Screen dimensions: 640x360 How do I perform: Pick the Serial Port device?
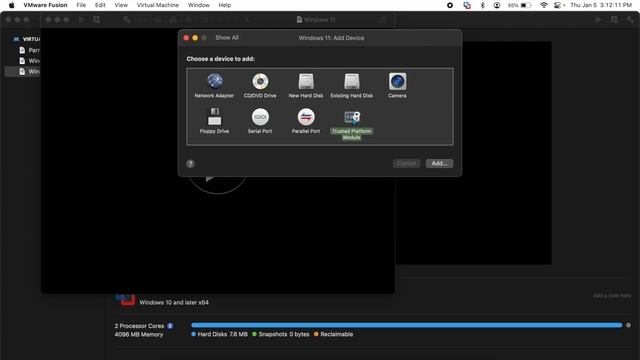coord(260,121)
